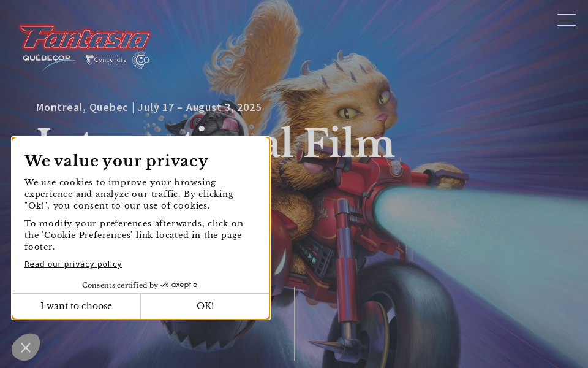Click the Concordia 50 anniversary emblem
588x368 pixels.
[x=141, y=60]
